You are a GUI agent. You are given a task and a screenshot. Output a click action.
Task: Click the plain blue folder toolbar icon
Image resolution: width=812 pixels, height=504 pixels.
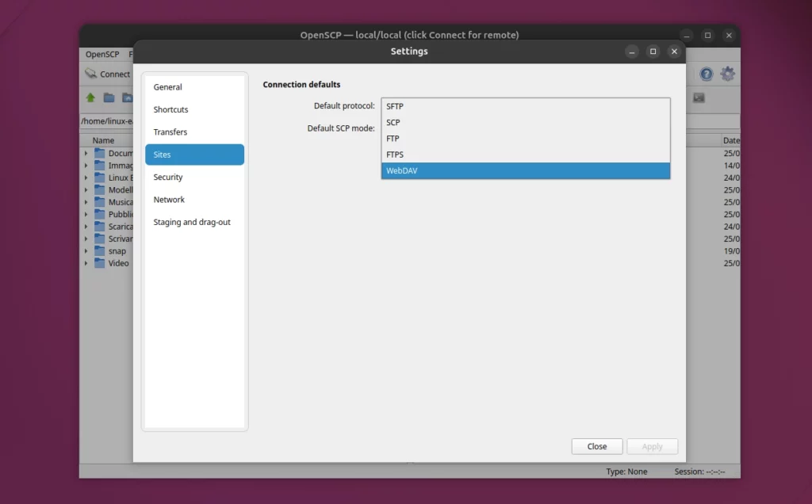pyautogui.click(x=109, y=97)
